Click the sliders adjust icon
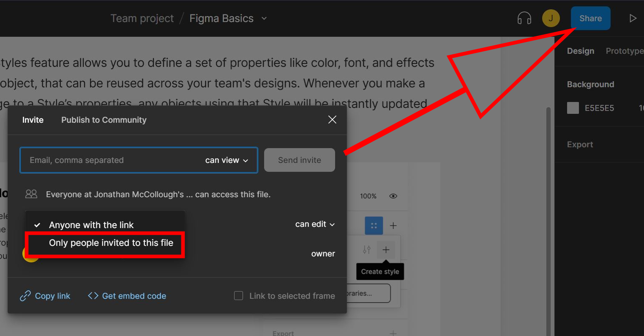Viewport: 644px width, 336px height. pyautogui.click(x=367, y=250)
